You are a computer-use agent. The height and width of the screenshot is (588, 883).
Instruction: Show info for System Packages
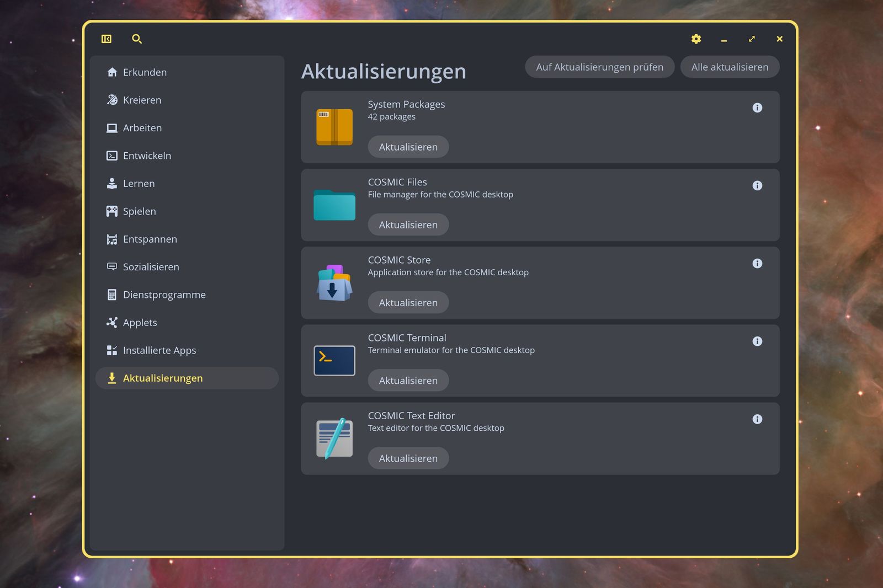757,108
